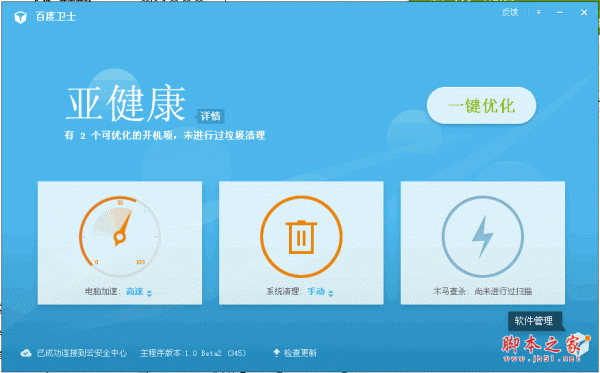Click the 已成功连接到云安全中心 status text
The width and height of the screenshot is (600, 373).
(x=82, y=353)
